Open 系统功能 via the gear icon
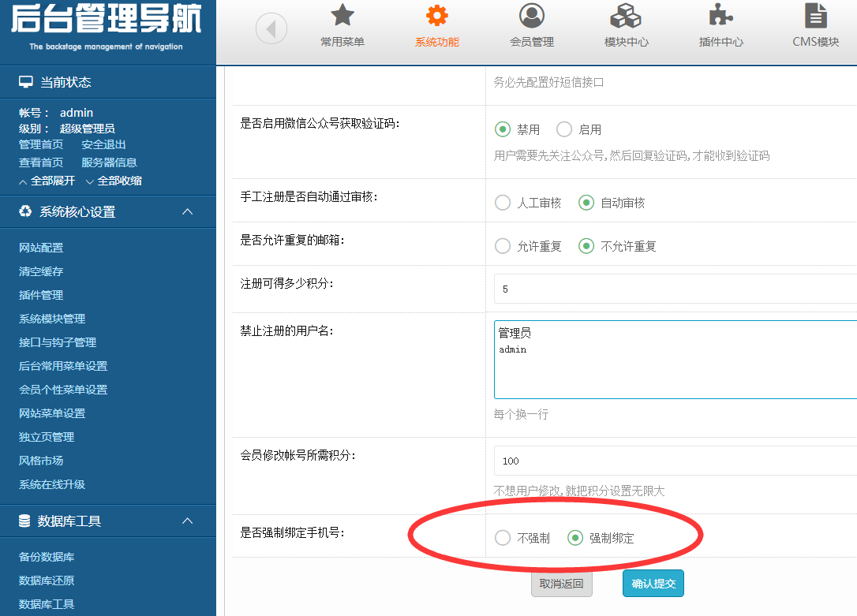Viewport: 857px width, 616px height. (x=436, y=16)
